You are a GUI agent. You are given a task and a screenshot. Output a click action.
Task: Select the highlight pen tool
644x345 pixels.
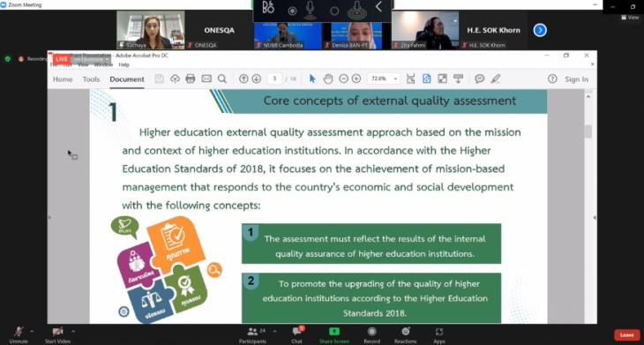pos(495,79)
